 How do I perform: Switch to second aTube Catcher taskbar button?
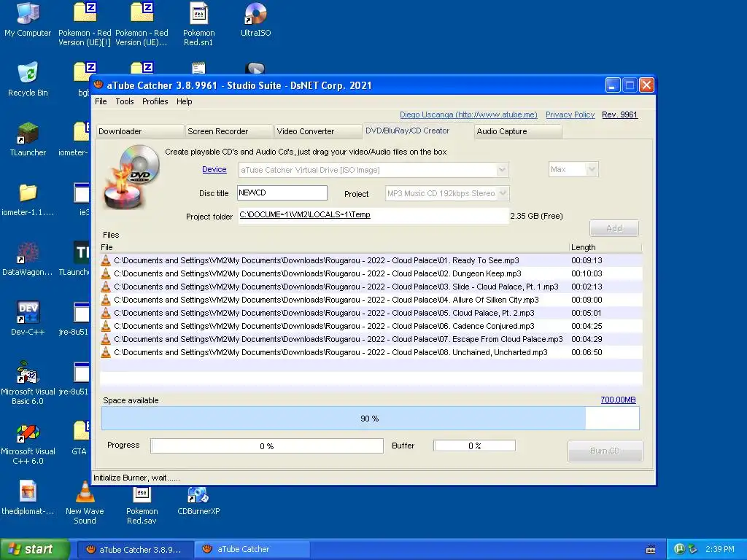pyautogui.click(x=252, y=550)
